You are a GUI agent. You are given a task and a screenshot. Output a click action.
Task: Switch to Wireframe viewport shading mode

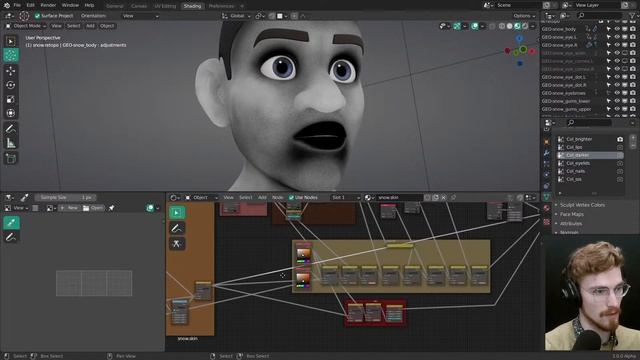tap(502, 26)
